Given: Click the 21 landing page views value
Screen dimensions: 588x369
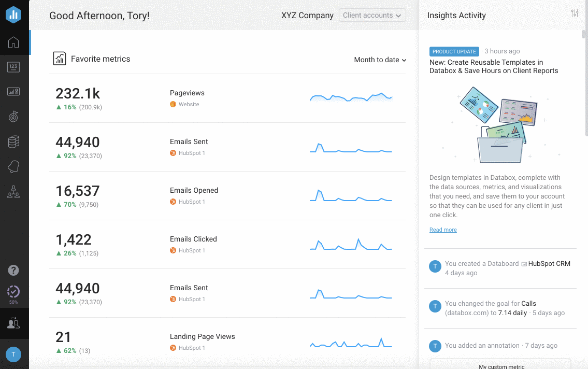Looking at the screenshot, I should pos(63,337).
